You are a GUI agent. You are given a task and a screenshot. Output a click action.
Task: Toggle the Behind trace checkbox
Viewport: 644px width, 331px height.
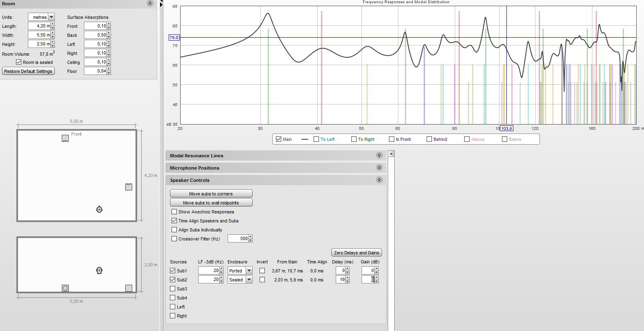point(429,139)
